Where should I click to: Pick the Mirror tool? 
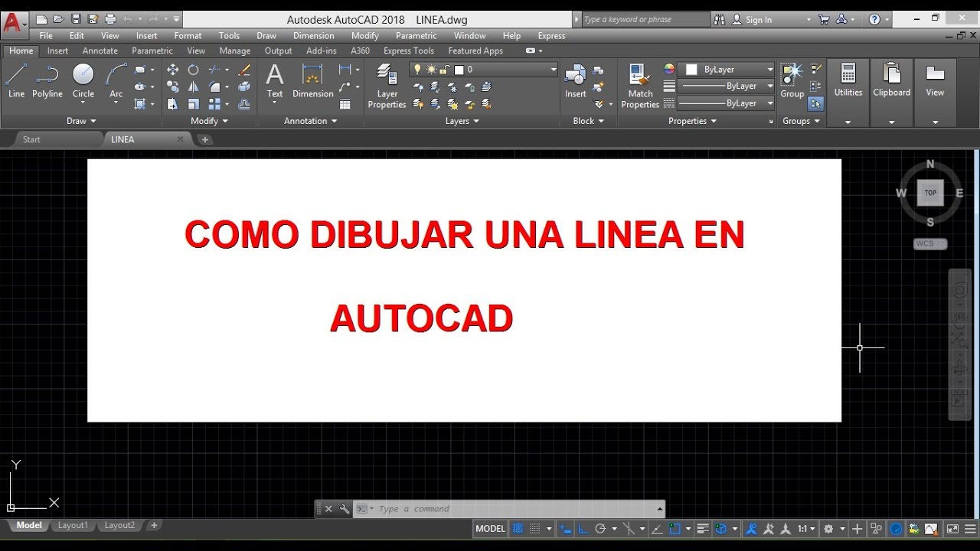pyautogui.click(x=194, y=86)
